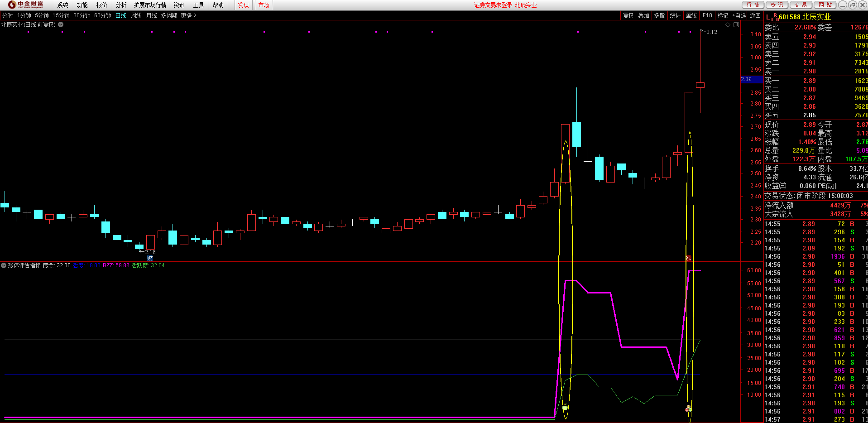Image resolution: width=868 pixels, height=423 pixels.
Task: Open the 分析 menu
Action: [x=121, y=5]
